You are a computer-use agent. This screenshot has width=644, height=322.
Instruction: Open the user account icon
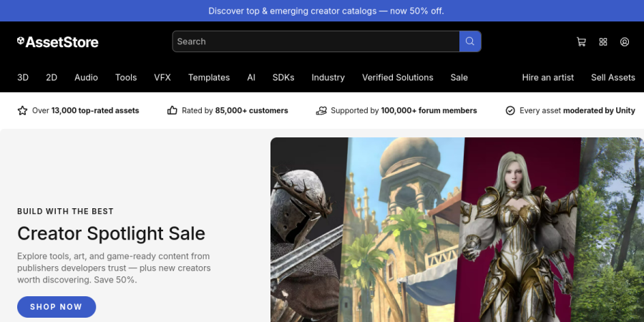625,42
